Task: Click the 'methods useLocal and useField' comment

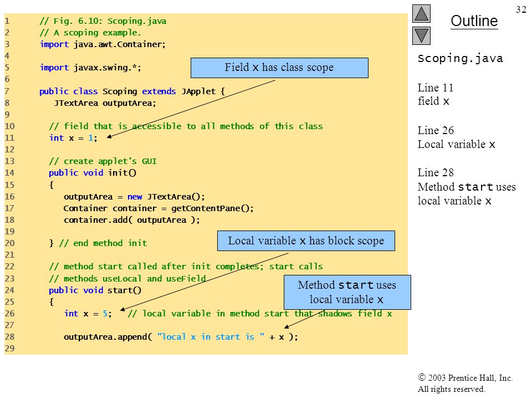Action: click(x=127, y=279)
